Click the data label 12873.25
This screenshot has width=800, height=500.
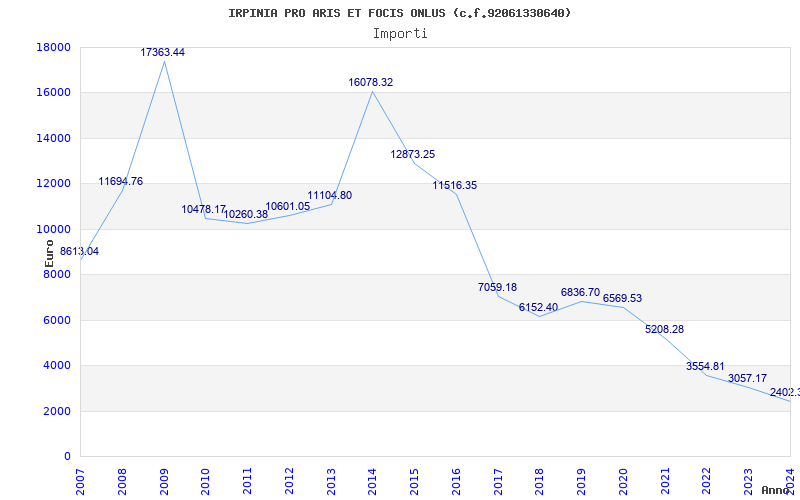[413, 154]
